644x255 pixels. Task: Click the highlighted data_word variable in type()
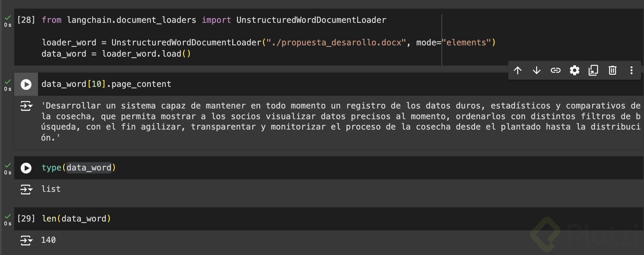pyautogui.click(x=89, y=168)
